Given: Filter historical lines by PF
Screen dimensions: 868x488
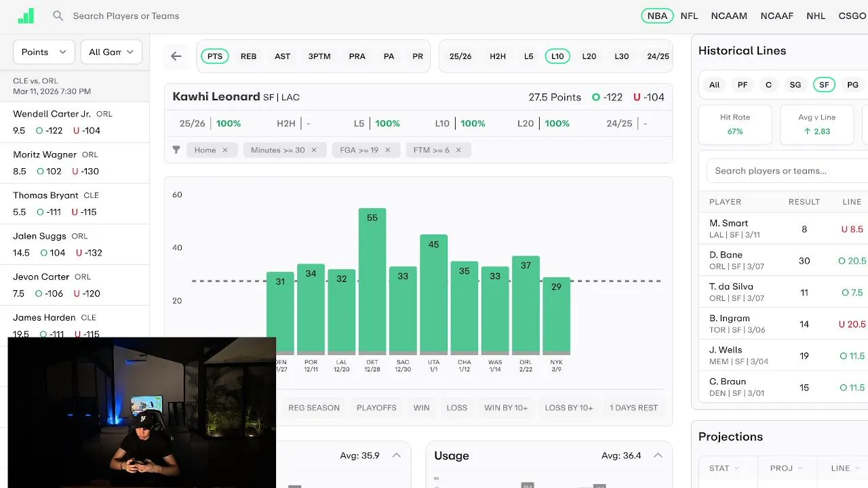Looking at the screenshot, I should click(x=743, y=85).
